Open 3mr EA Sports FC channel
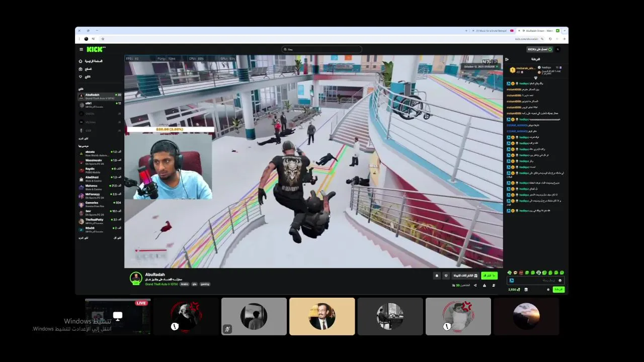This screenshot has width=644, height=362. tap(100, 212)
